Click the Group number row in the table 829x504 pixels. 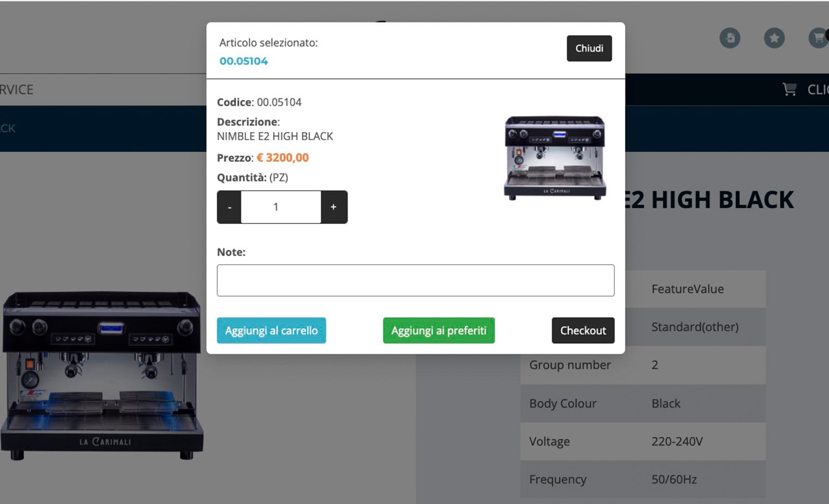(642, 365)
